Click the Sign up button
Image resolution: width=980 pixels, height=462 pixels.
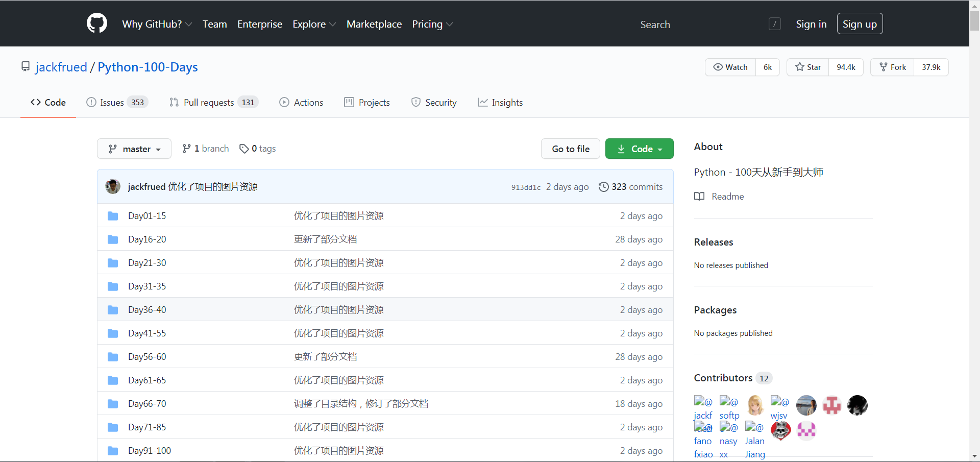(x=860, y=24)
